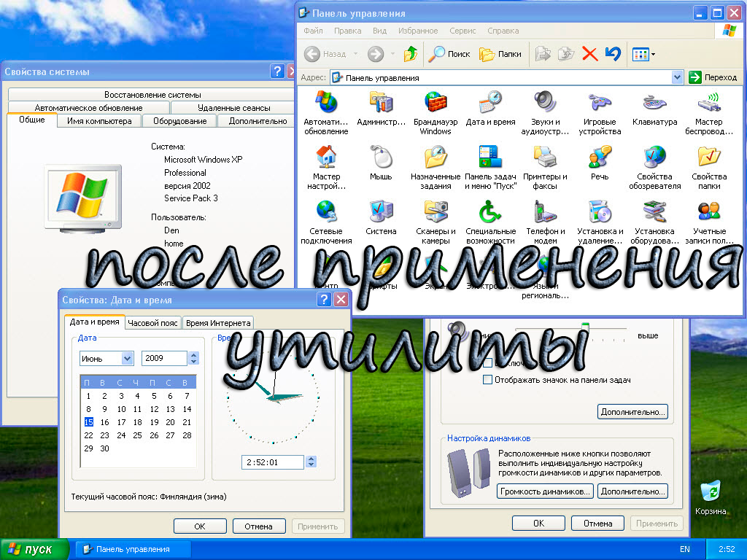Switch to the Часовой пояс tab
747x560 pixels.
[152, 323]
